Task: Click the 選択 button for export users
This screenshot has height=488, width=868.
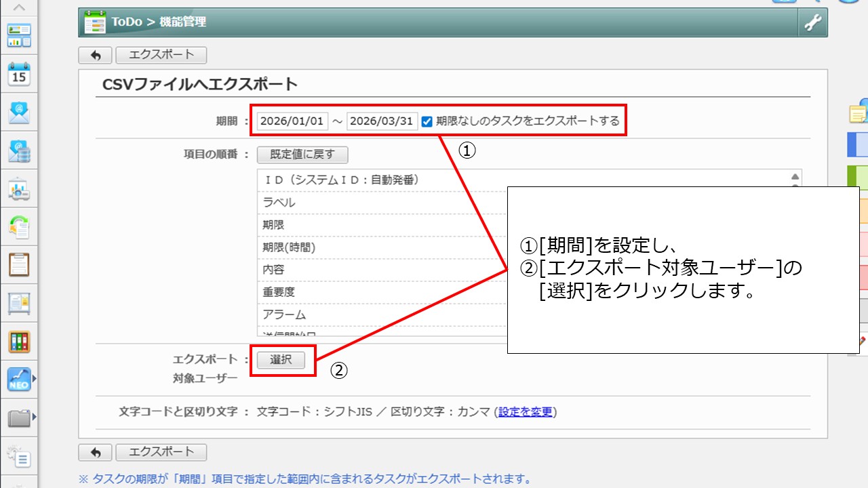Action: pos(281,360)
